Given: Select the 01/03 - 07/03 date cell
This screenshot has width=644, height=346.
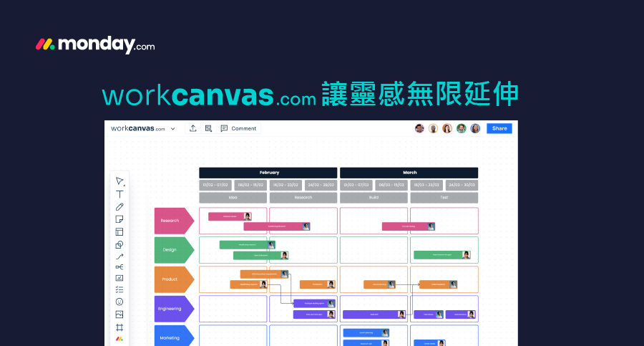Looking at the screenshot, I should click(x=356, y=185).
